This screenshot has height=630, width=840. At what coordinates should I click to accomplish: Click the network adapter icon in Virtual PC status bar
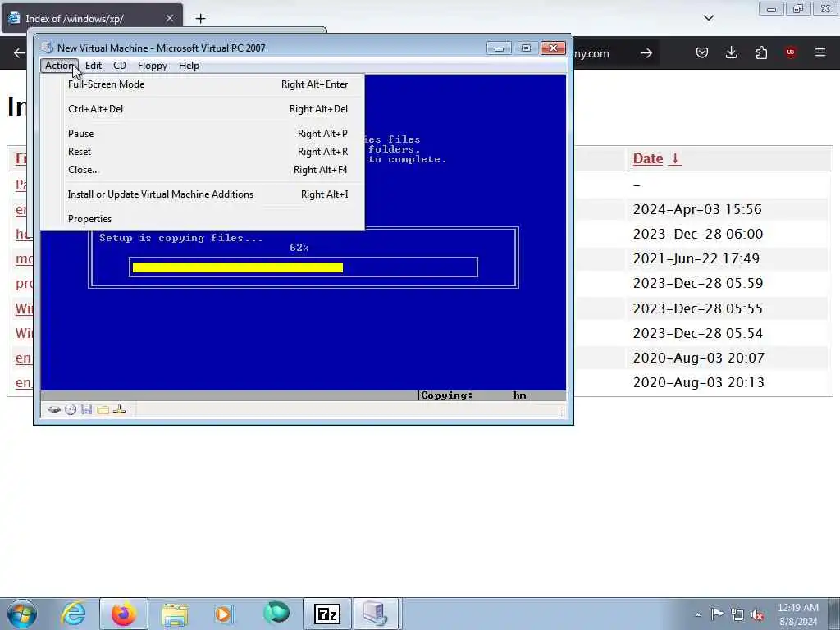(x=120, y=410)
